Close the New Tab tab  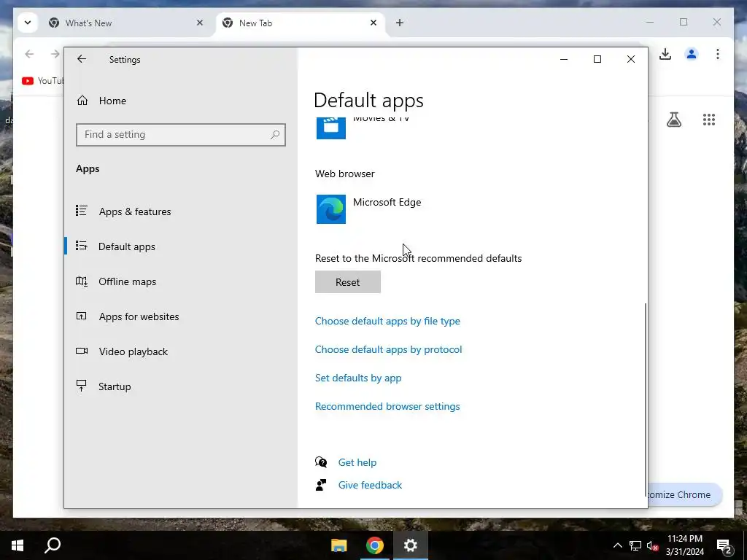(373, 23)
